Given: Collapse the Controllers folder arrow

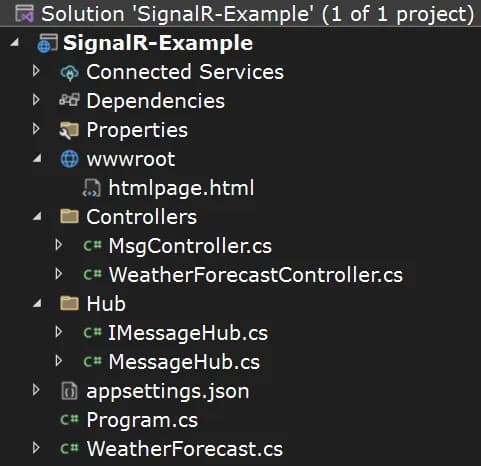Looking at the screenshot, I should [37, 216].
